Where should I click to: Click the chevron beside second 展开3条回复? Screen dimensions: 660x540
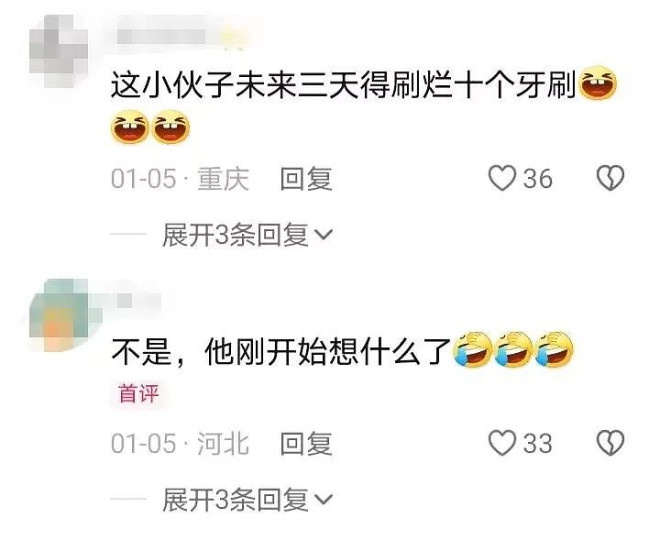[x=324, y=500]
